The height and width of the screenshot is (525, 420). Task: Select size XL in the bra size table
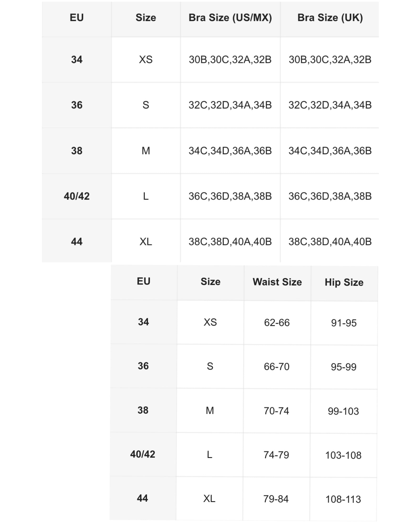click(x=146, y=242)
